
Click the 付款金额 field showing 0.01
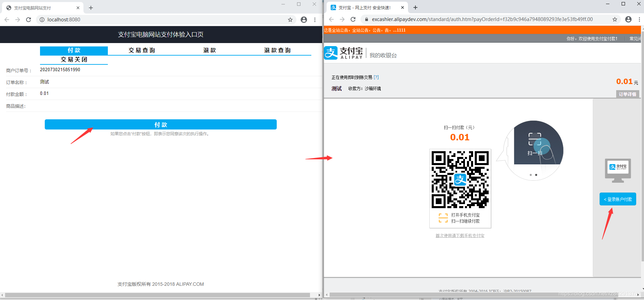click(180, 94)
